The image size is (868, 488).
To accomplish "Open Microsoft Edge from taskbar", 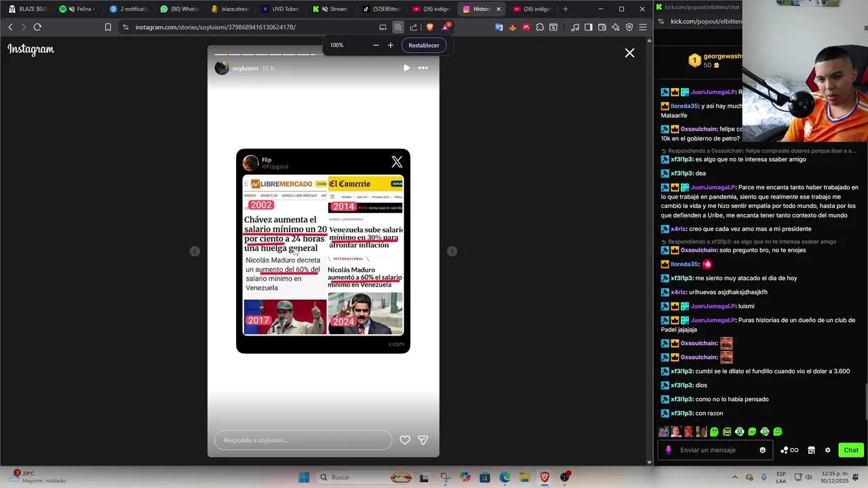I will tap(505, 477).
